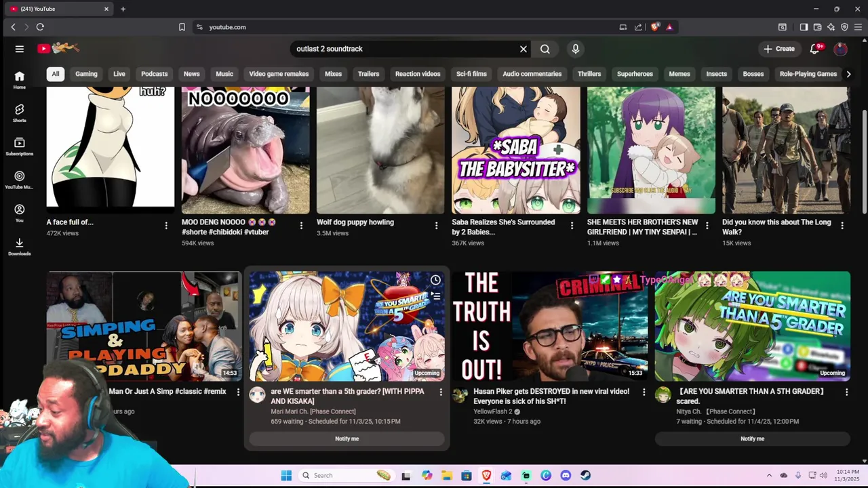Open File Explorer from the taskbar
This screenshot has width=868, height=488.
pyautogui.click(x=446, y=475)
